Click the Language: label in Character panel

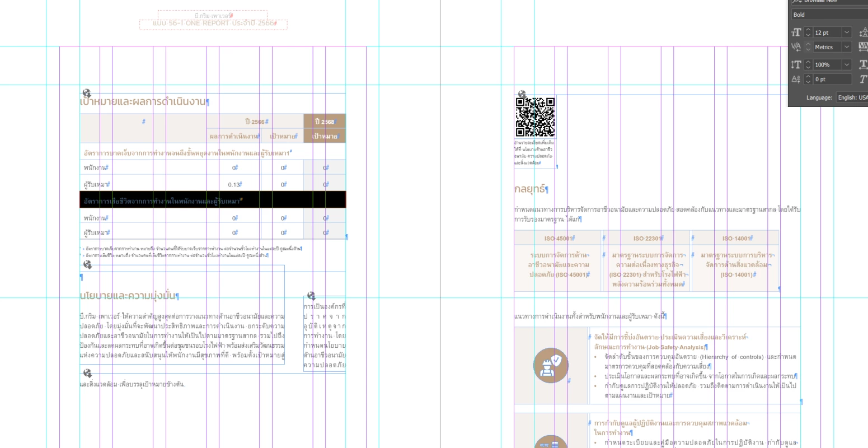pyautogui.click(x=820, y=97)
